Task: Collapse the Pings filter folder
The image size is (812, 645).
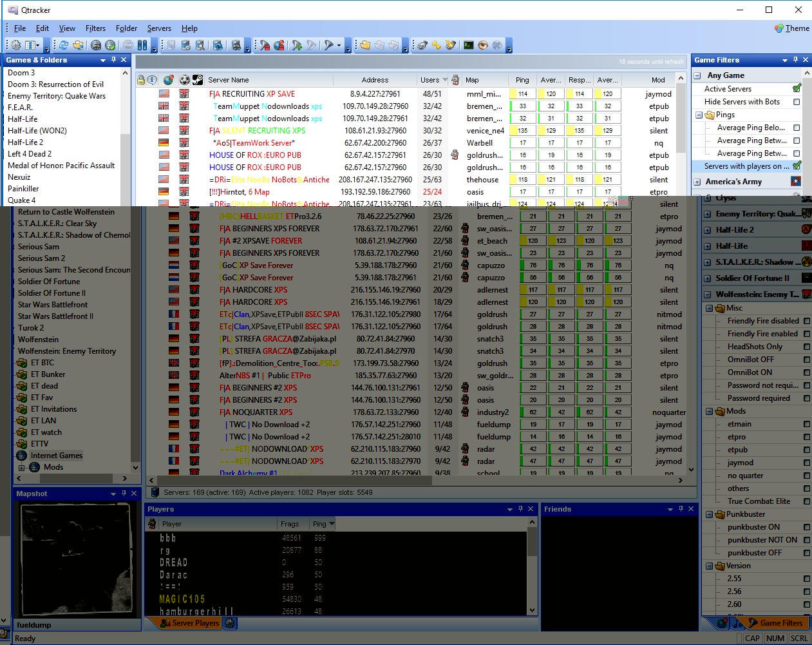Action: pos(699,115)
